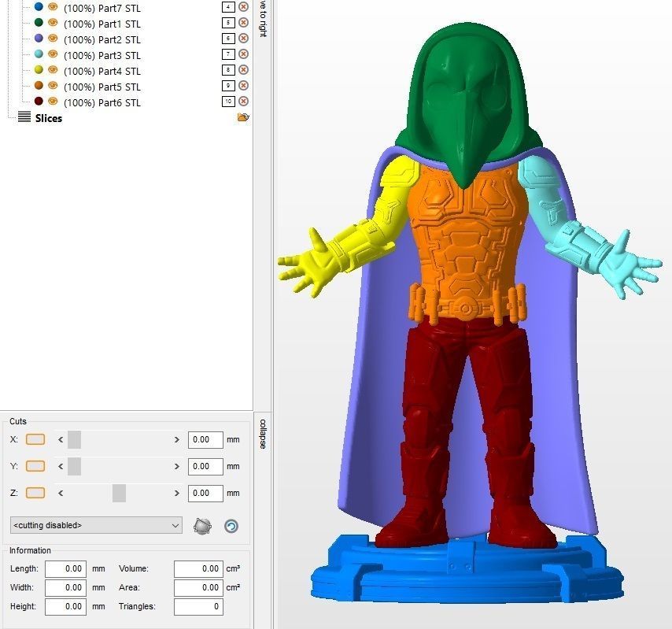Remove Part2 STL with its red X icon
The image size is (672, 629).
(243, 38)
